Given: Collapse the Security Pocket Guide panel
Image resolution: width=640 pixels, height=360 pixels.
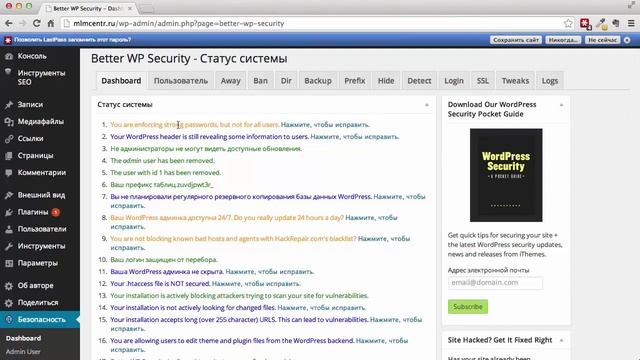Looking at the screenshot, I should click(x=561, y=105).
